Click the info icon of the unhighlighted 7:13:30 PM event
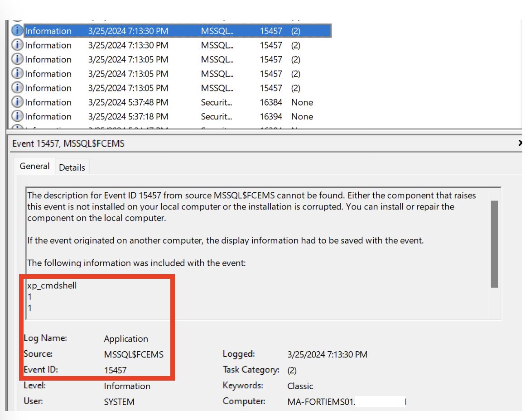Image resolution: width=530 pixels, height=420 pixels. pos(17,44)
